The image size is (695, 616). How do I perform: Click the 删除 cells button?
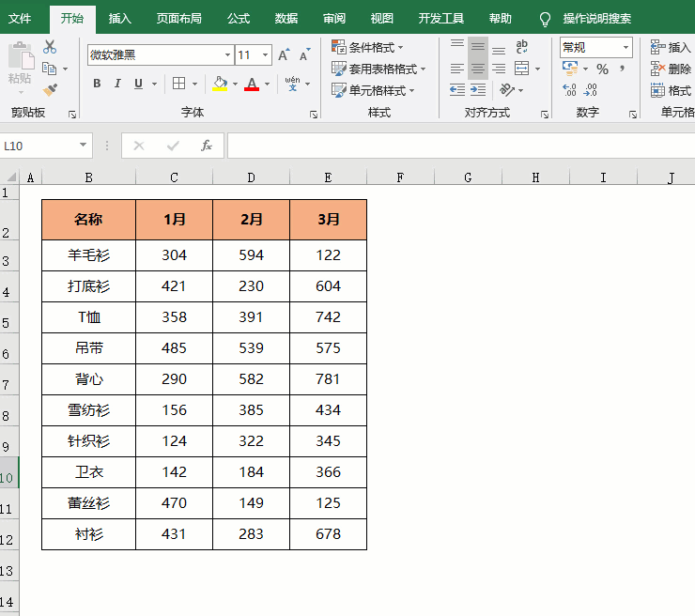[x=672, y=69]
